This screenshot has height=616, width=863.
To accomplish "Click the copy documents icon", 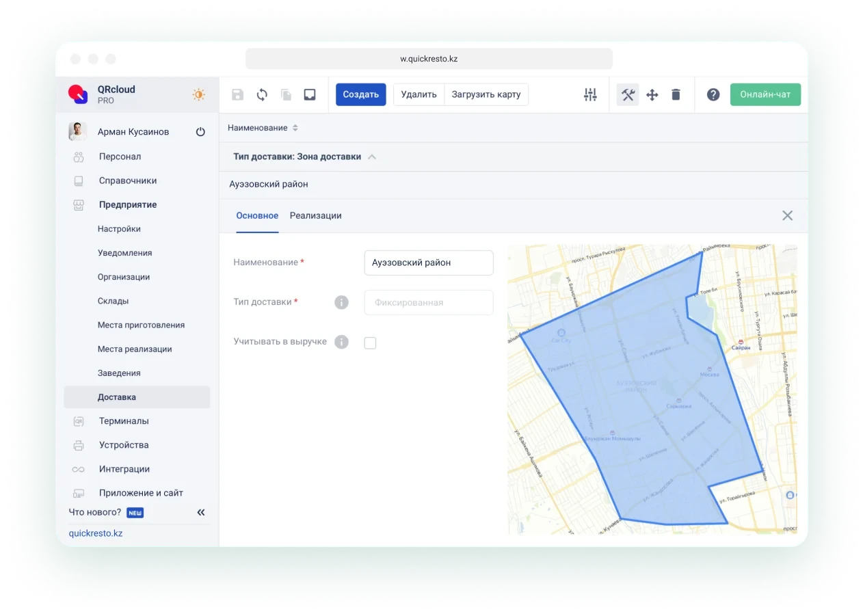I will click(286, 95).
